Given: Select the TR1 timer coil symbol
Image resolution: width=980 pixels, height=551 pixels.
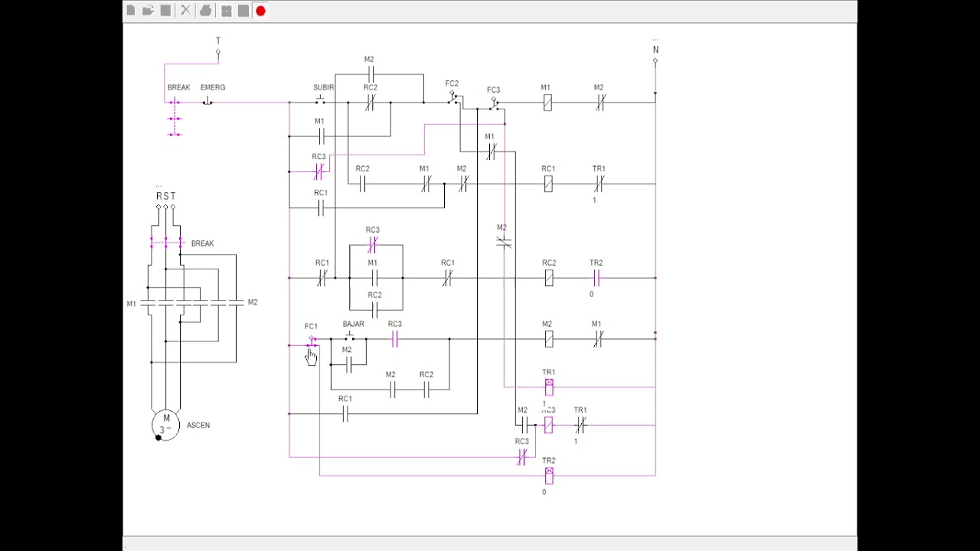Looking at the screenshot, I should click(x=549, y=386).
